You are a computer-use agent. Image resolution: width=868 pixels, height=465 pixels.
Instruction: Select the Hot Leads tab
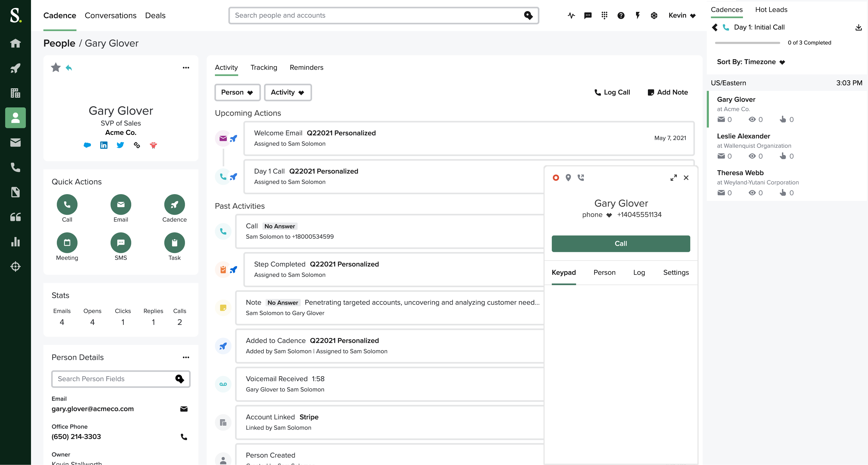coord(771,10)
